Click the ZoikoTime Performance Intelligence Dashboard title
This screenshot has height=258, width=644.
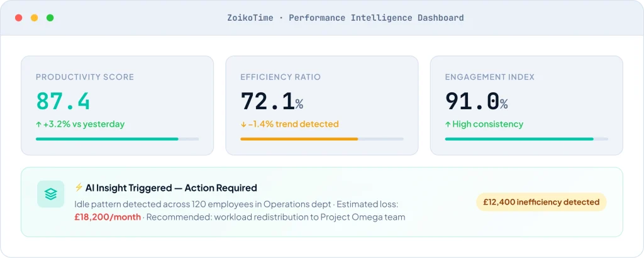click(x=345, y=18)
